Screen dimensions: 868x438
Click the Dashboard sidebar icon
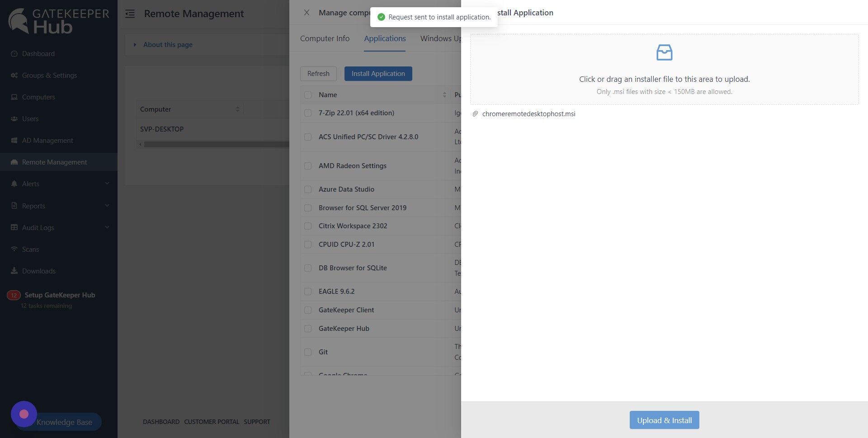14,54
